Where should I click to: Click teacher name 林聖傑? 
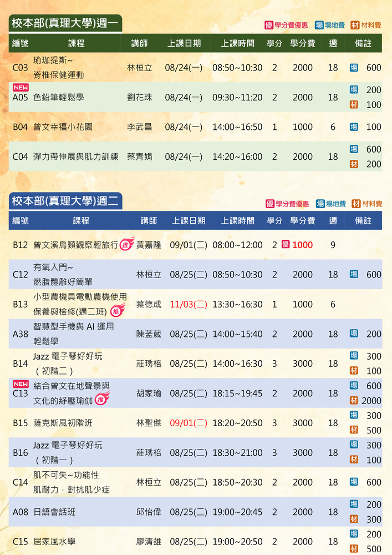pyautogui.click(x=149, y=423)
